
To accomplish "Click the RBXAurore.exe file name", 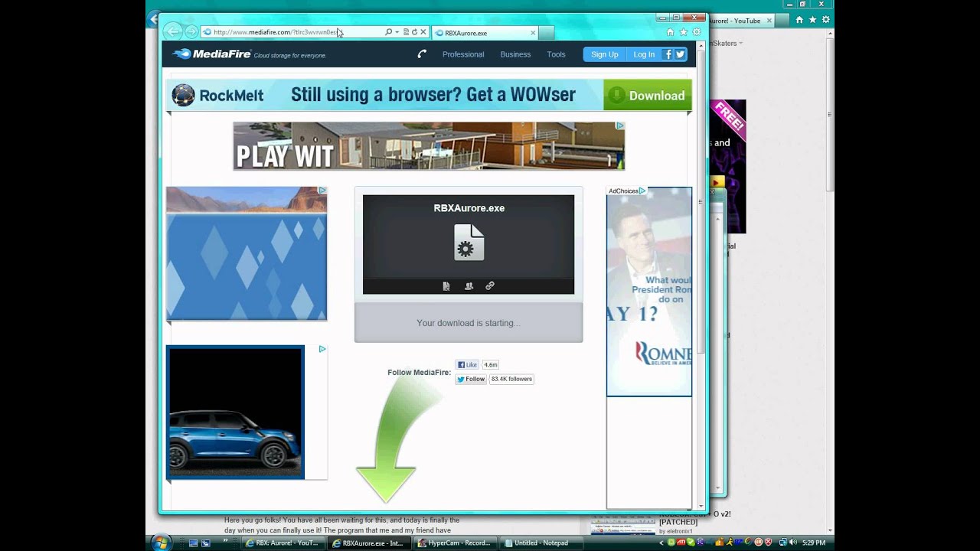I will click(x=469, y=208).
